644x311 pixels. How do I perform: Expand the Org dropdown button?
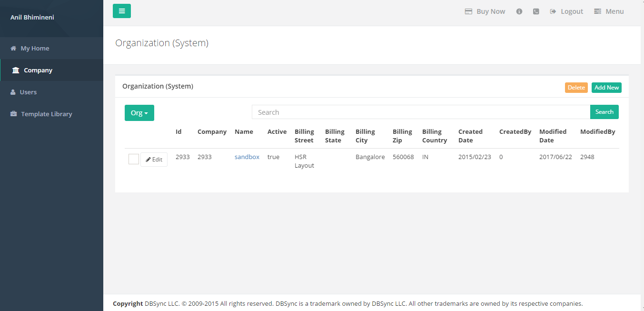click(x=139, y=113)
